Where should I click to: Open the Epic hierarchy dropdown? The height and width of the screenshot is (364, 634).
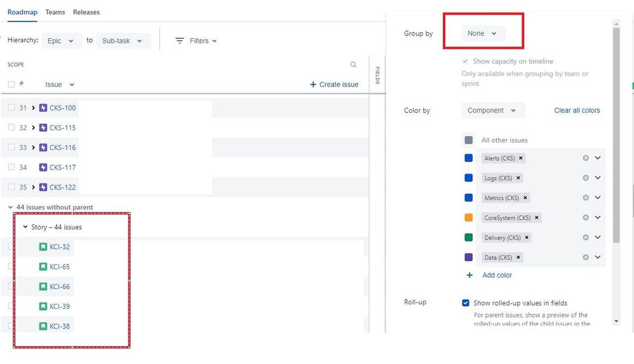(x=62, y=41)
